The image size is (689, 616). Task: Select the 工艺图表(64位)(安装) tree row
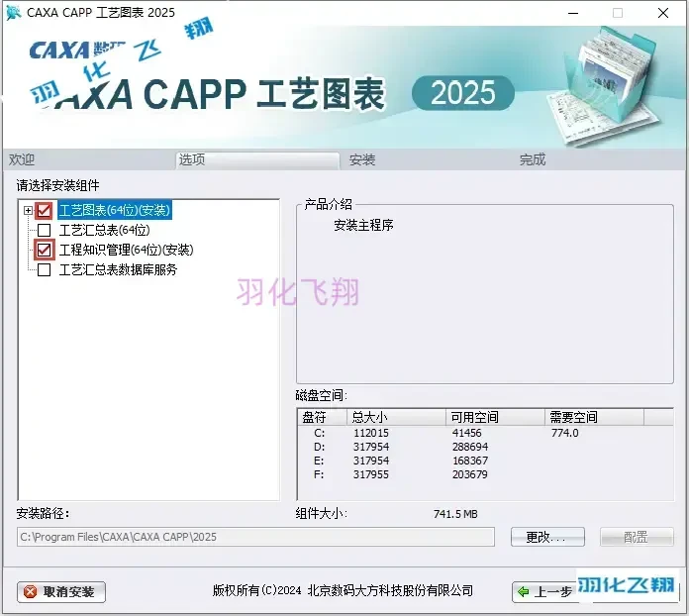tap(114, 210)
